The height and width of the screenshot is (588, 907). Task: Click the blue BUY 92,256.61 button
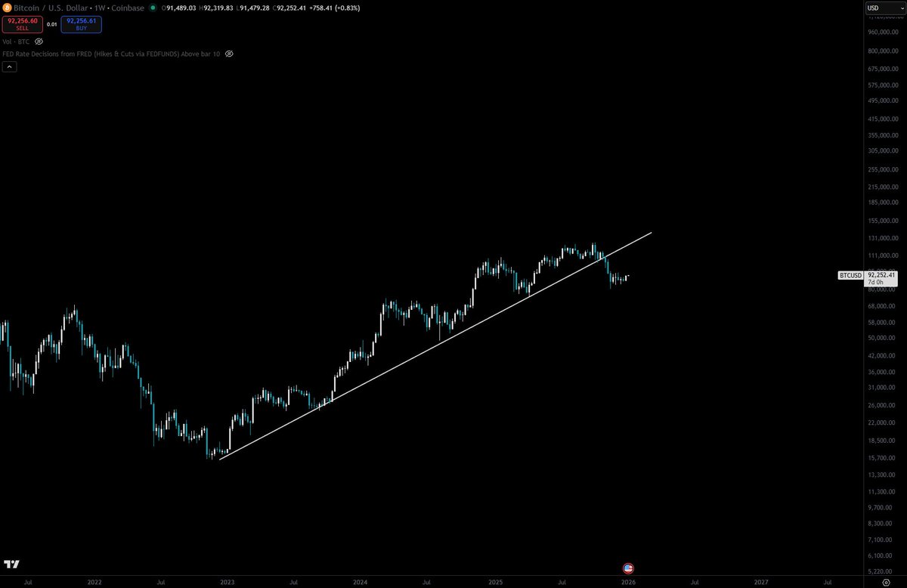pyautogui.click(x=82, y=24)
